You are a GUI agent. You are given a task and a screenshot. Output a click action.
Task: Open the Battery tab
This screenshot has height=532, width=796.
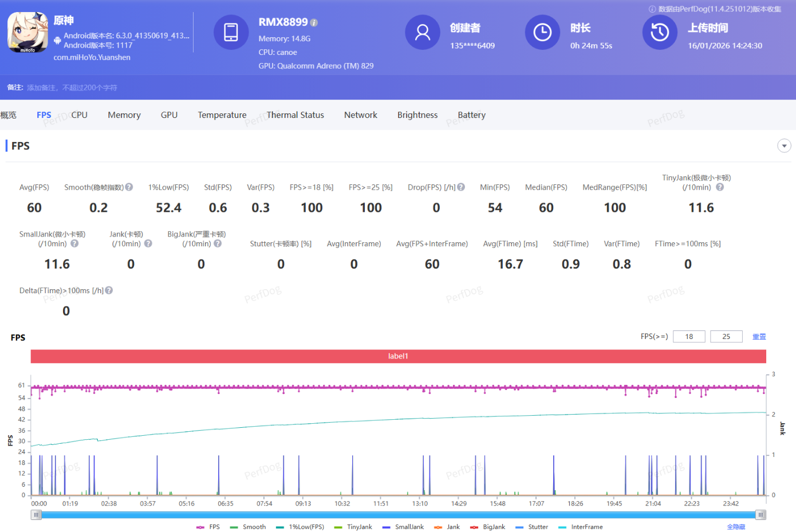point(471,115)
